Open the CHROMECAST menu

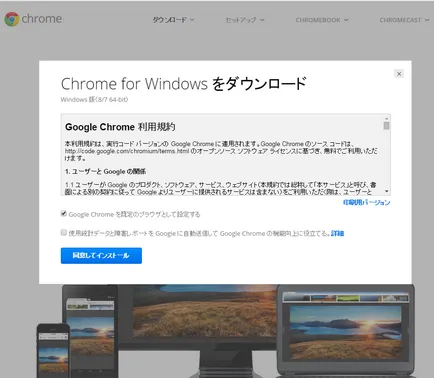404,20
